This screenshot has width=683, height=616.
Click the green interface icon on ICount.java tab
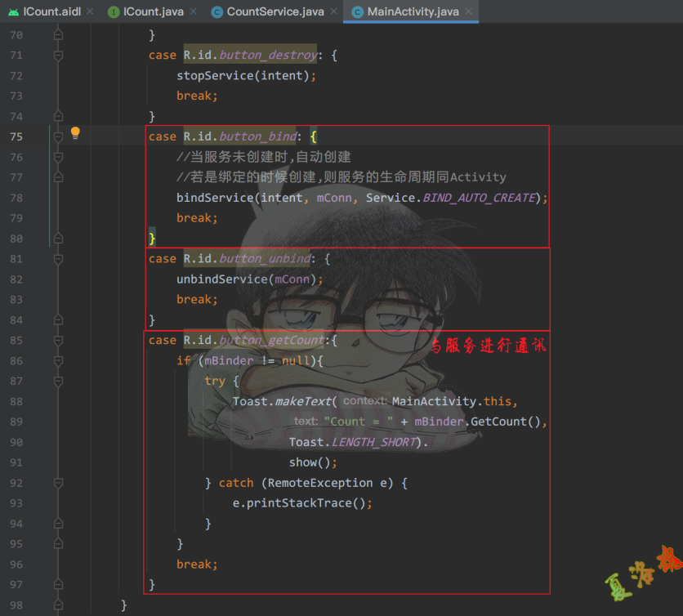coord(114,12)
